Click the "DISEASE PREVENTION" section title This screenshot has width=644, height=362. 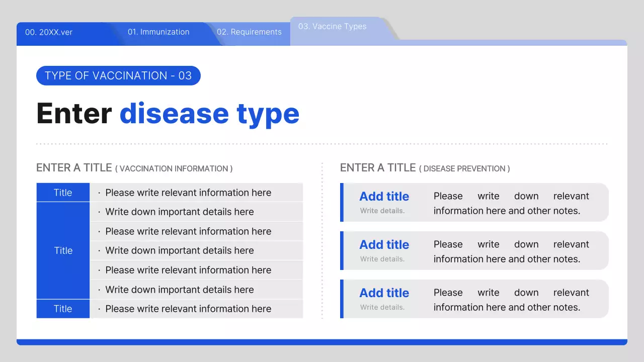[425, 168]
